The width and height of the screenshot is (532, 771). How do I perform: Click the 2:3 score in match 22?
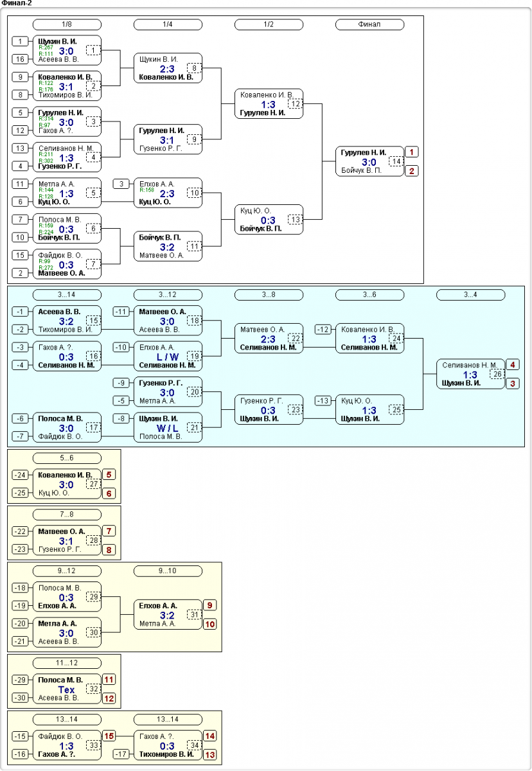(269, 339)
